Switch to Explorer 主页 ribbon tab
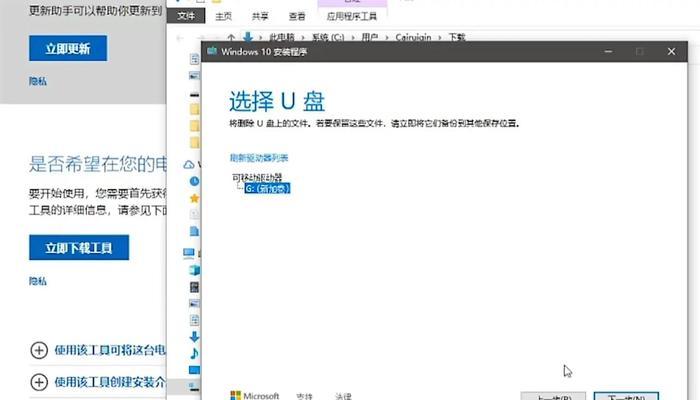 223,17
